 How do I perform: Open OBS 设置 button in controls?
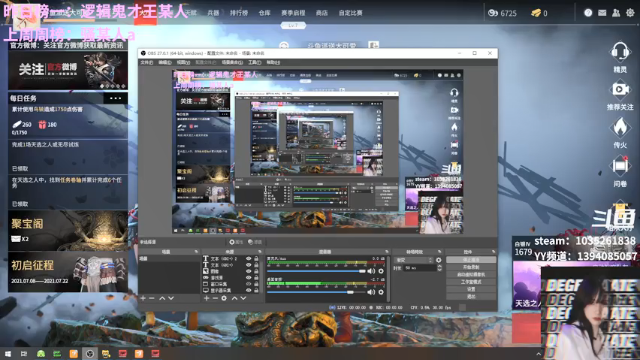pyautogui.click(x=471, y=289)
